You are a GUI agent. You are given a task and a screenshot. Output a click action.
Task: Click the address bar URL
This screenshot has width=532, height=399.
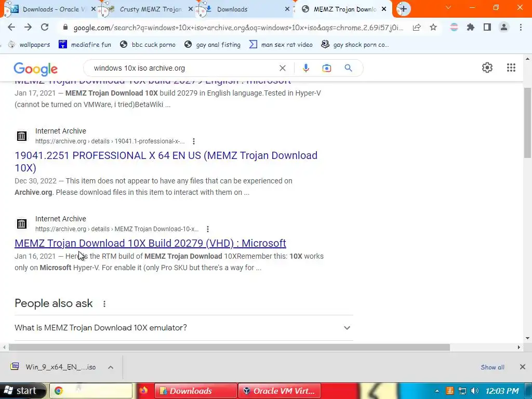(238, 28)
